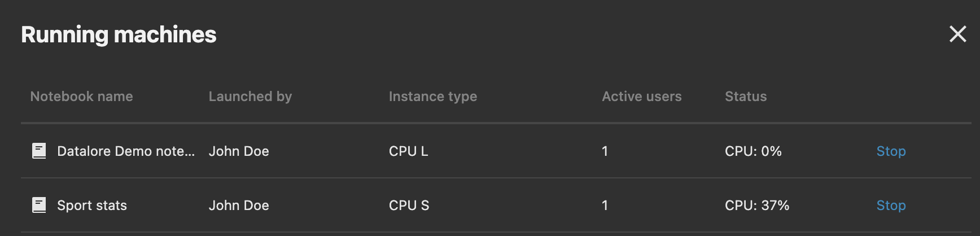
Task: Stop the Datalore Demo notebook machine
Action: tap(891, 151)
